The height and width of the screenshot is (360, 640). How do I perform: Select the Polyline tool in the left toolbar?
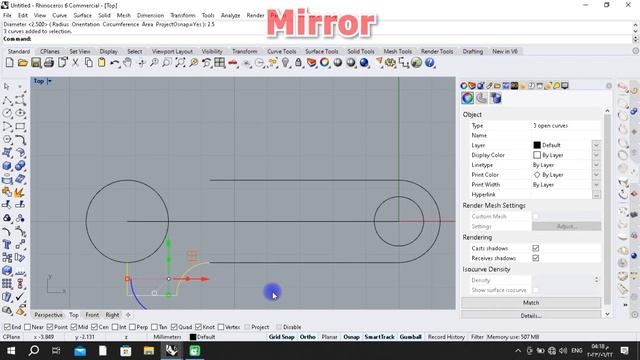7,100
